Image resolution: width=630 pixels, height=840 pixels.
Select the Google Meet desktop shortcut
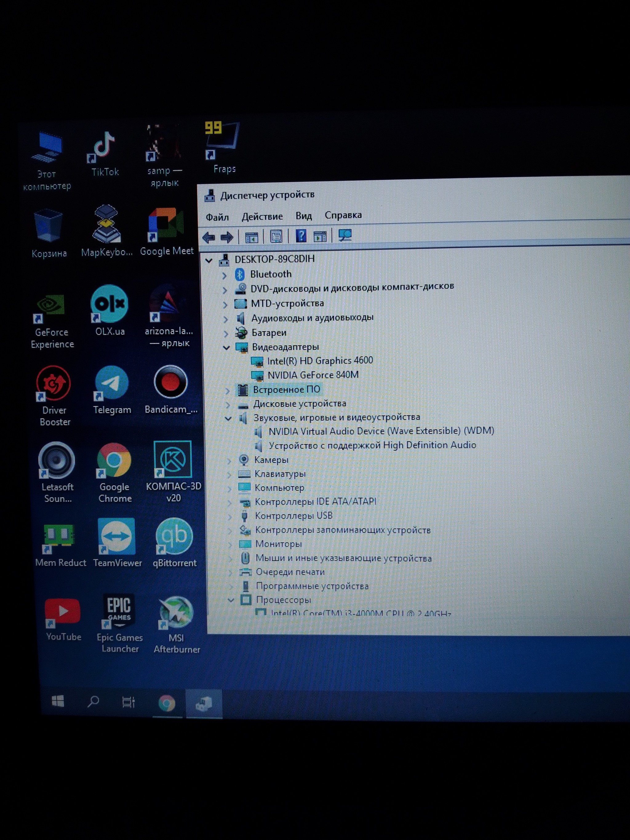pyautogui.click(x=166, y=232)
